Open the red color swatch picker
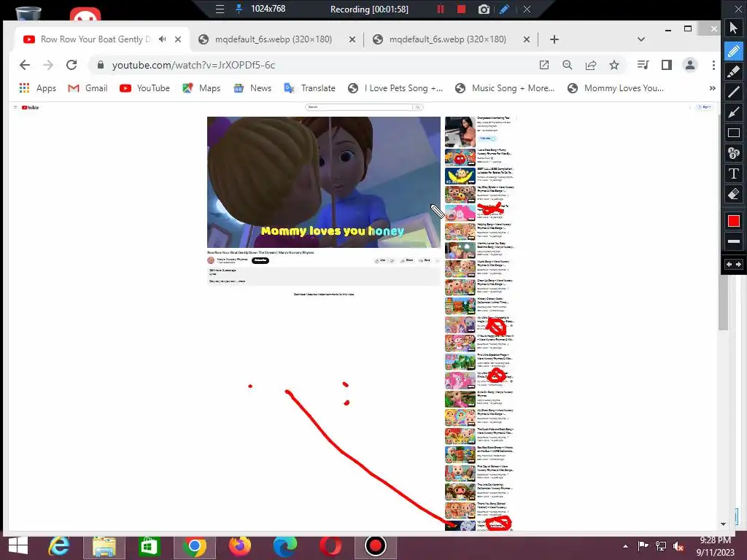The width and height of the screenshot is (747, 560). coord(734,221)
